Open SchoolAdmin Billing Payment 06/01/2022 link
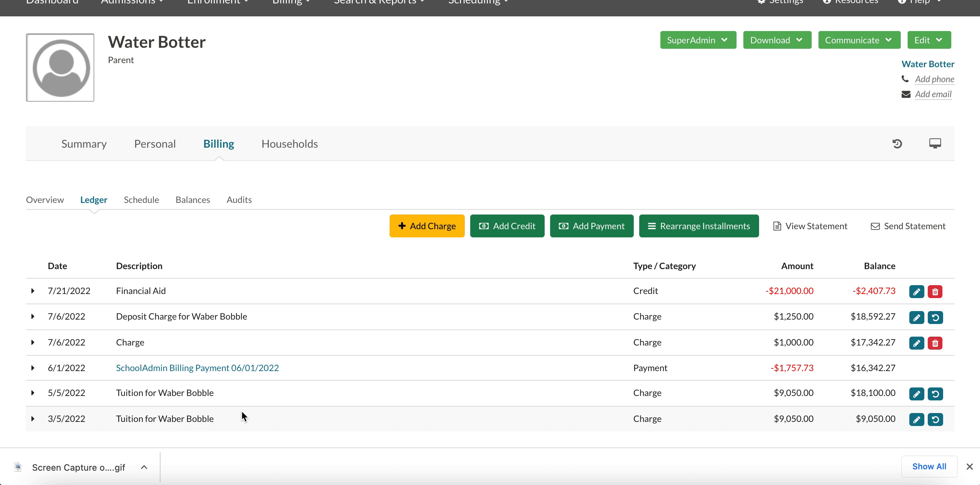980x485 pixels. click(x=197, y=368)
